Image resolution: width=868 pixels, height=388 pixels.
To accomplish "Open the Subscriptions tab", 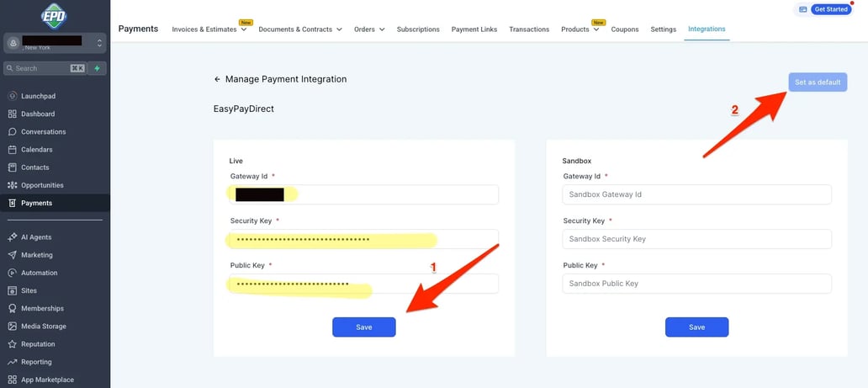I will pyautogui.click(x=418, y=29).
